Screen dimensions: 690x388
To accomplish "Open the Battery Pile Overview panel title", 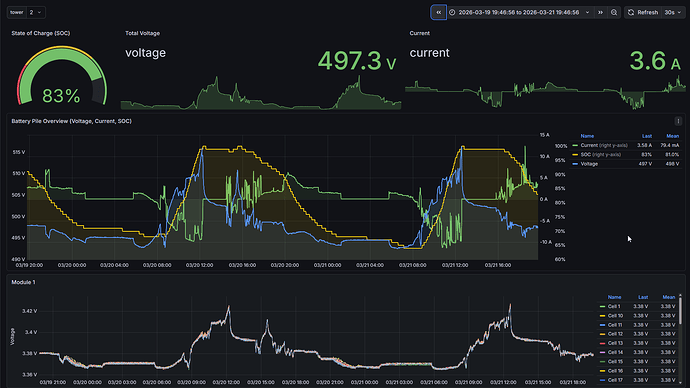I will [71, 121].
